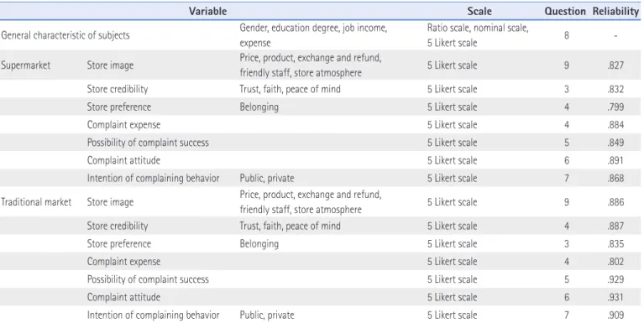Click '5 Likert scale' in the .827 row
The width and height of the screenshot is (644, 323).
click(x=453, y=65)
